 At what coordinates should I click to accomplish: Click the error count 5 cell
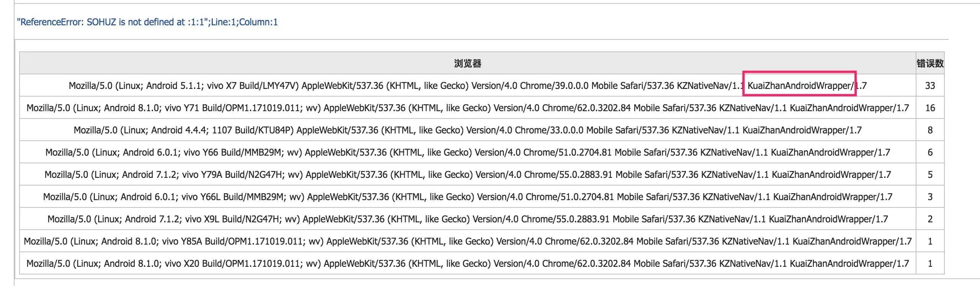[930, 174]
